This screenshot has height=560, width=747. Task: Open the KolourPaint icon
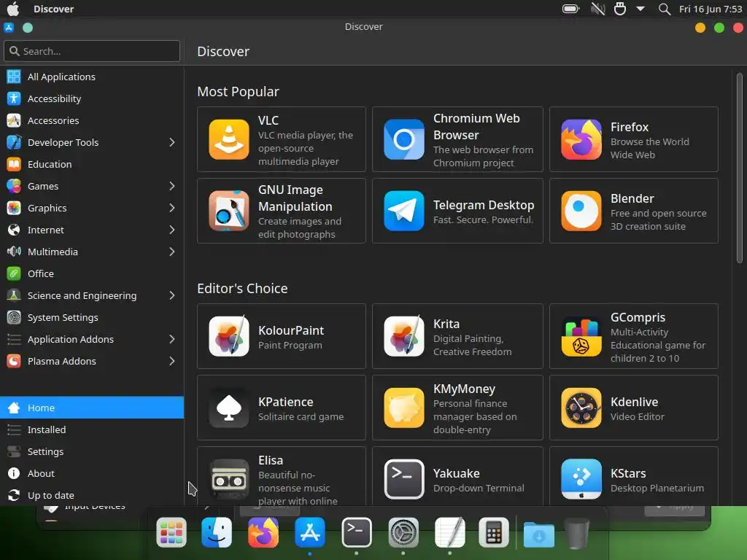click(228, 336)
